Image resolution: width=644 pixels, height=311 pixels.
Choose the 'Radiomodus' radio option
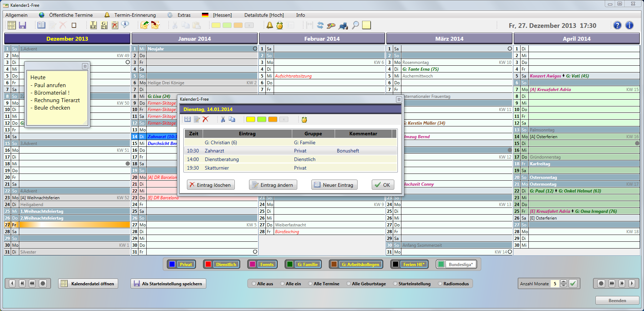[x=440, y=284]
